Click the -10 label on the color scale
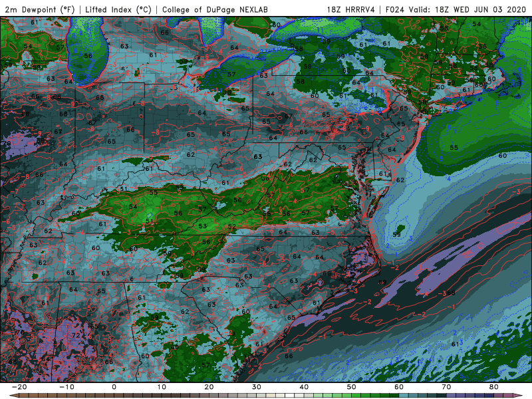The width and height of the screenshot is (532, 399). click(x=66, y=387)
